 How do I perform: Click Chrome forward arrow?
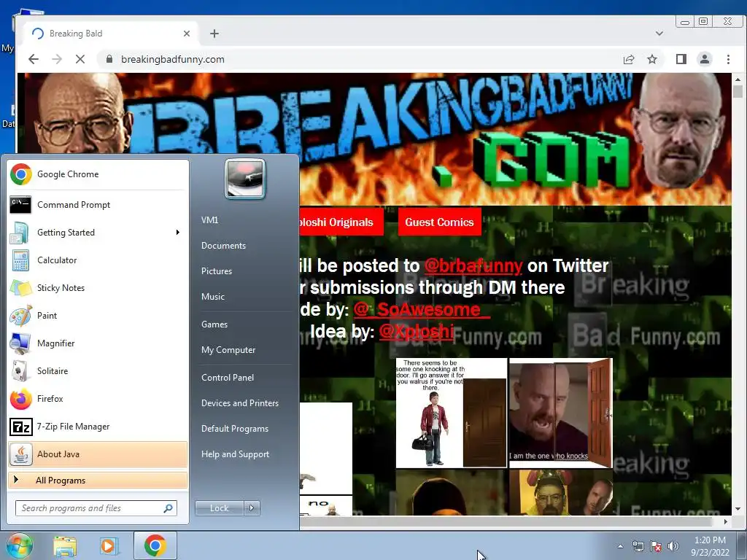tap(57, 59)
